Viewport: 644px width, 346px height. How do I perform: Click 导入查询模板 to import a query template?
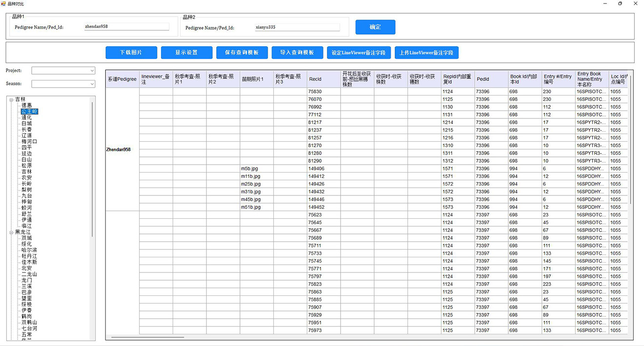[297, 53]
